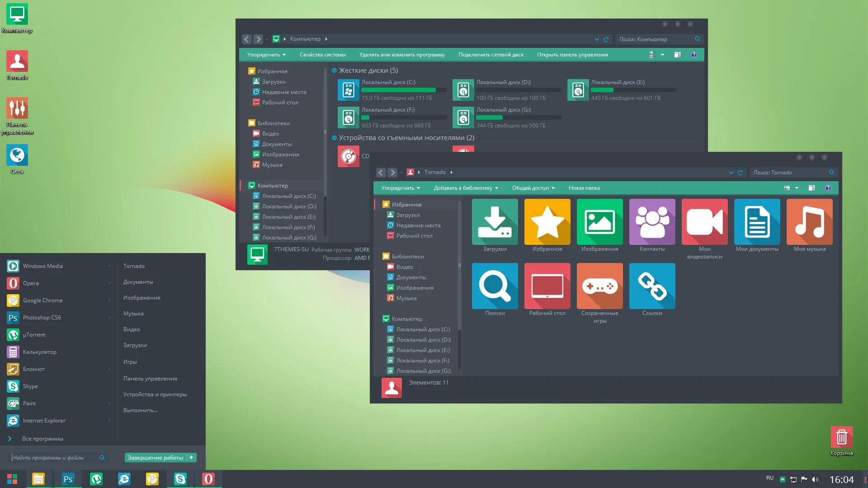Refresh the Tornado folder view
This screenshot has width=868, height=488.
click(740, 172)
